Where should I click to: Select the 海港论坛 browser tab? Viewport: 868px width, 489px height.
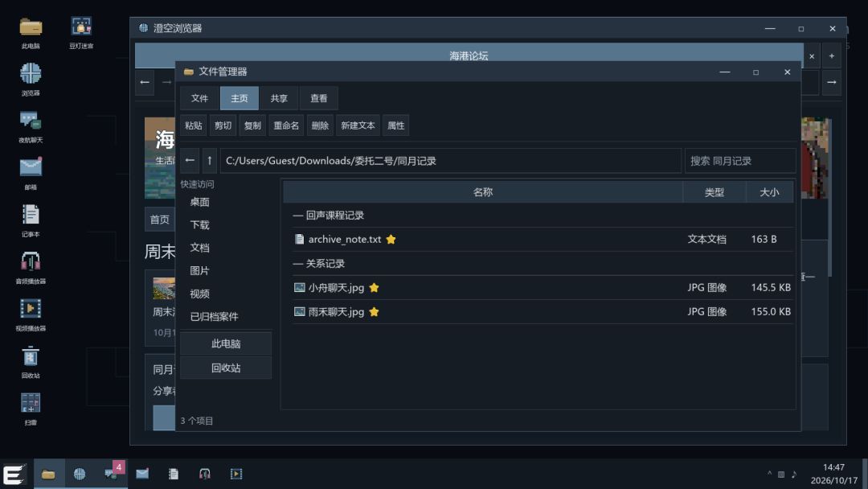coord(469,56)
